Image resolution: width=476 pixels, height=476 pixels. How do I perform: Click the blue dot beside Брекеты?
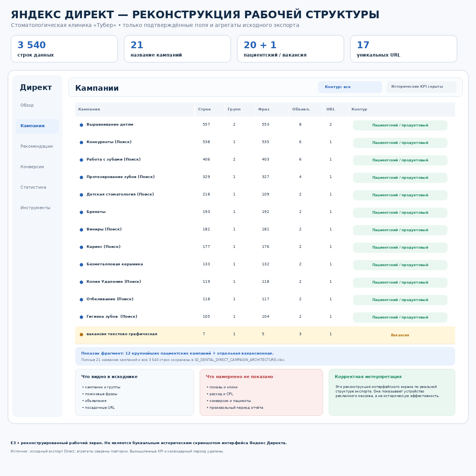(81, 212)
